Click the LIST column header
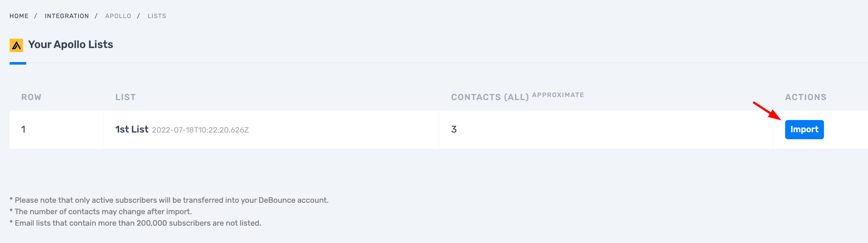Image resolution: width=868 pixels, height=243 pixels. (125, 97)
